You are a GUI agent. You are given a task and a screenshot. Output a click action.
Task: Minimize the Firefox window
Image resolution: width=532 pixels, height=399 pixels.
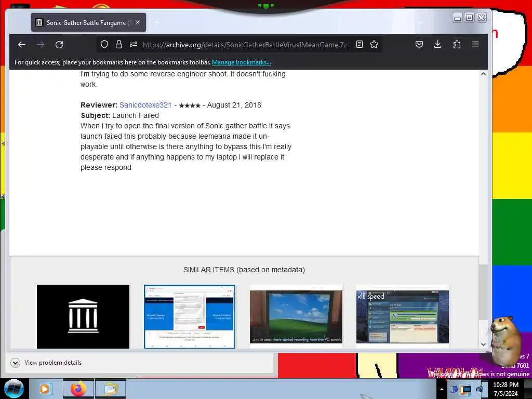[457, 18]
